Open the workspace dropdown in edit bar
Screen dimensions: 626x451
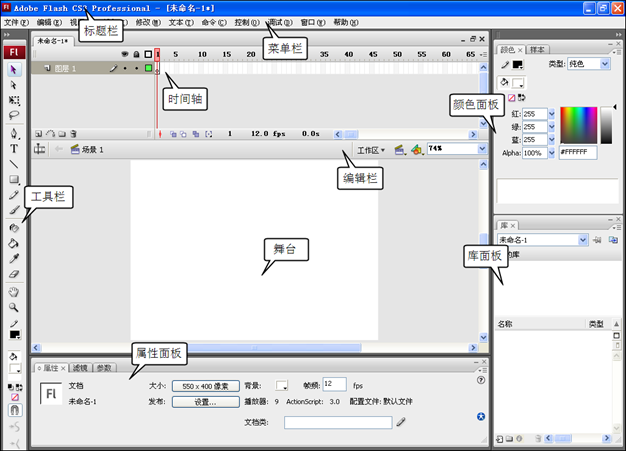click(x=371, y=150)
